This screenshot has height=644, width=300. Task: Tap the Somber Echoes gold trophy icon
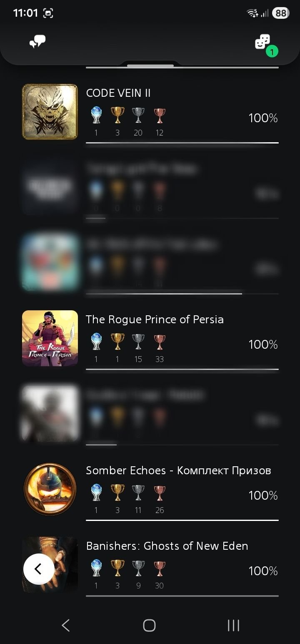click(x=117, y=493)
